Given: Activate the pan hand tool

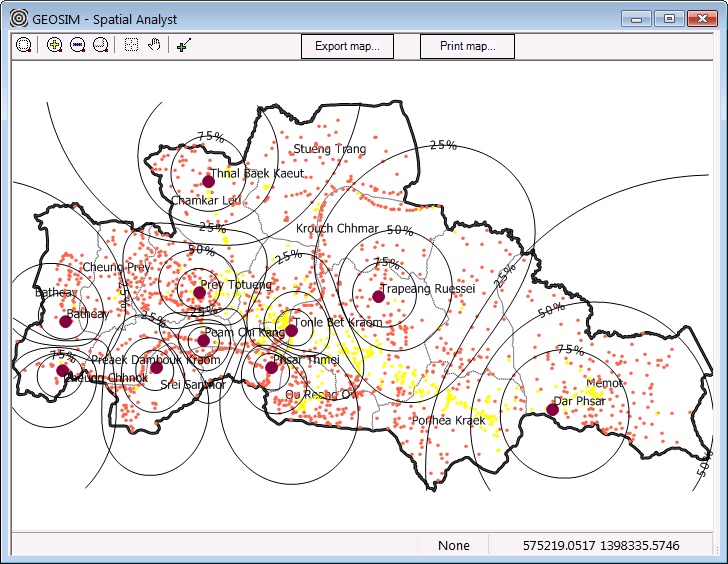Looking at the screenshot, I should click(x=154, y=45).
